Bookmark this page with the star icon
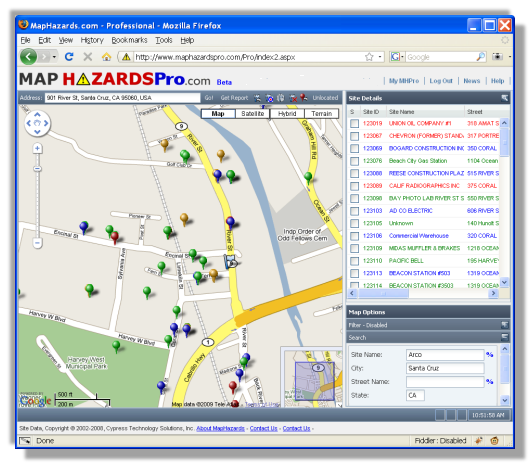This screenshot has width=530, height=464. pyautogui.click(x=369, y=57)
